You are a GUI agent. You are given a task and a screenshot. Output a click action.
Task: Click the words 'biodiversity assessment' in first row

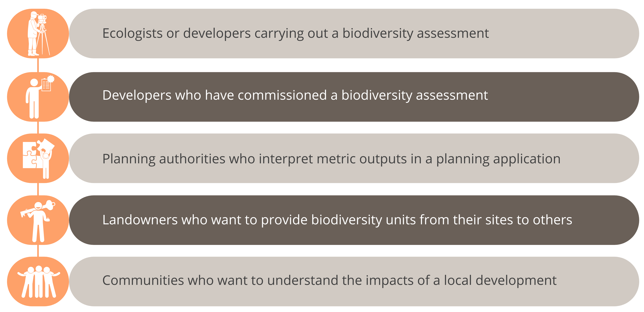[x=415, y=34]
